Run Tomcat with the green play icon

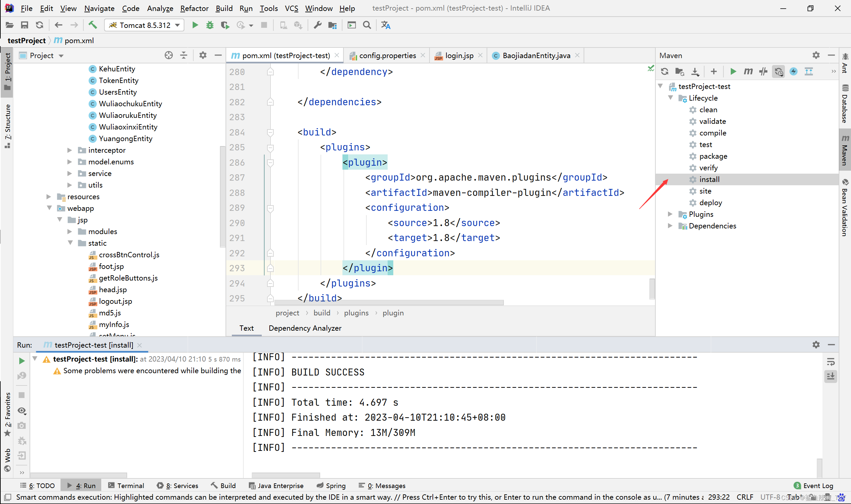coord(195,25)
